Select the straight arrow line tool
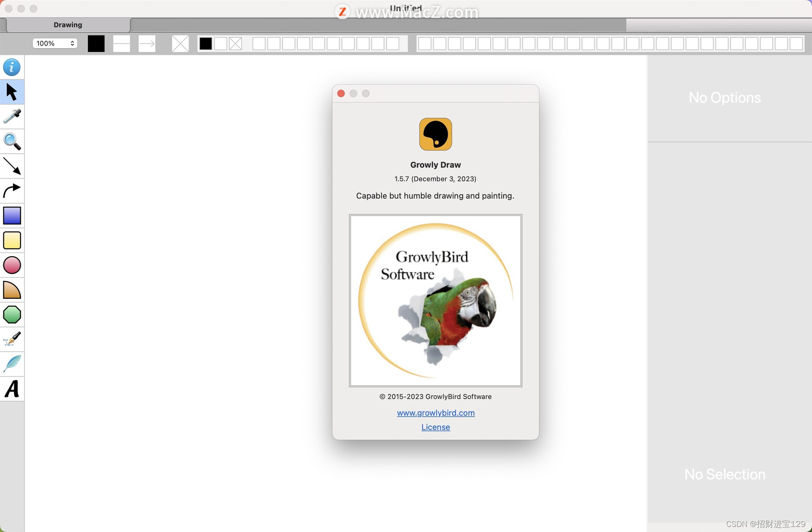This screenshot has height=532, width=812. (x=12, y=166)
